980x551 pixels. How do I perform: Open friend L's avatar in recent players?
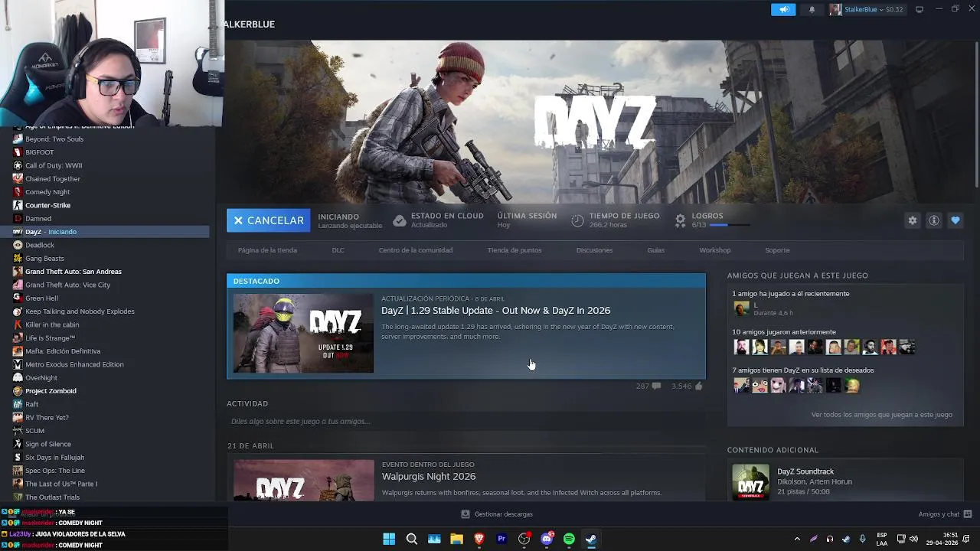pos(741,308)
